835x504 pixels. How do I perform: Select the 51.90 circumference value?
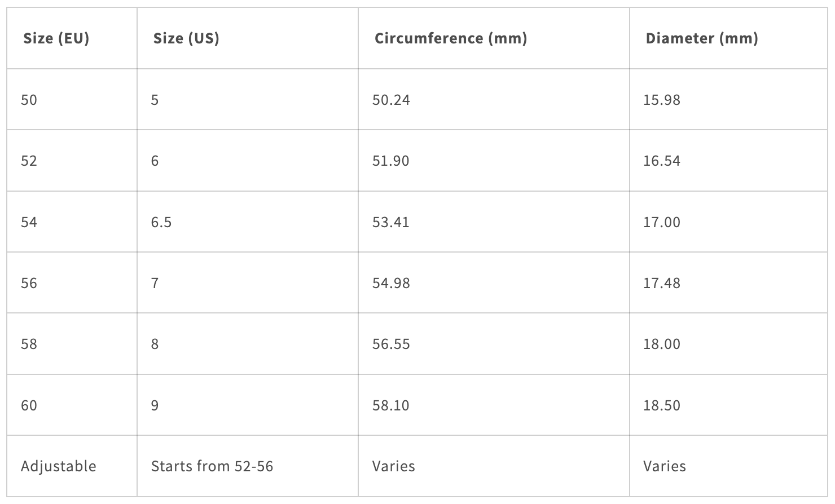[391, 161]
